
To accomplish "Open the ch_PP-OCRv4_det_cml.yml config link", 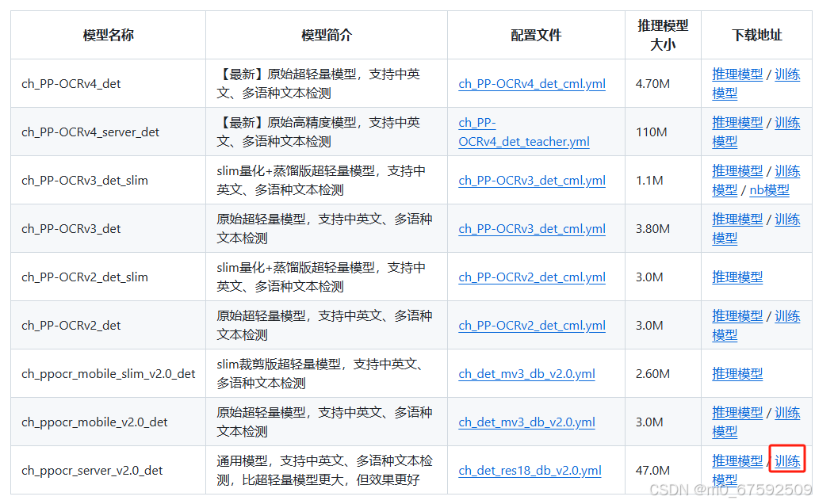I will 532,84.
